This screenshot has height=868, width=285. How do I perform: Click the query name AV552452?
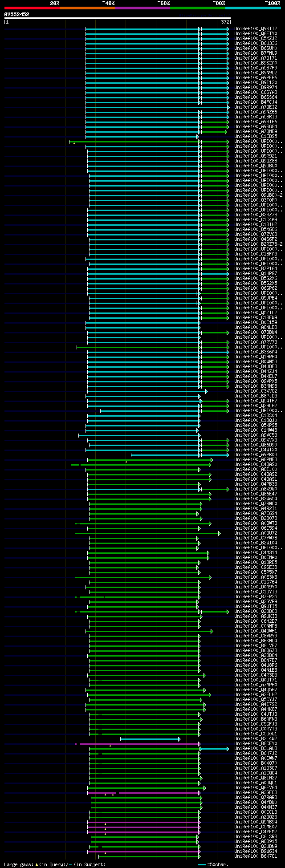pyautogui.click(x=17, y=14)
